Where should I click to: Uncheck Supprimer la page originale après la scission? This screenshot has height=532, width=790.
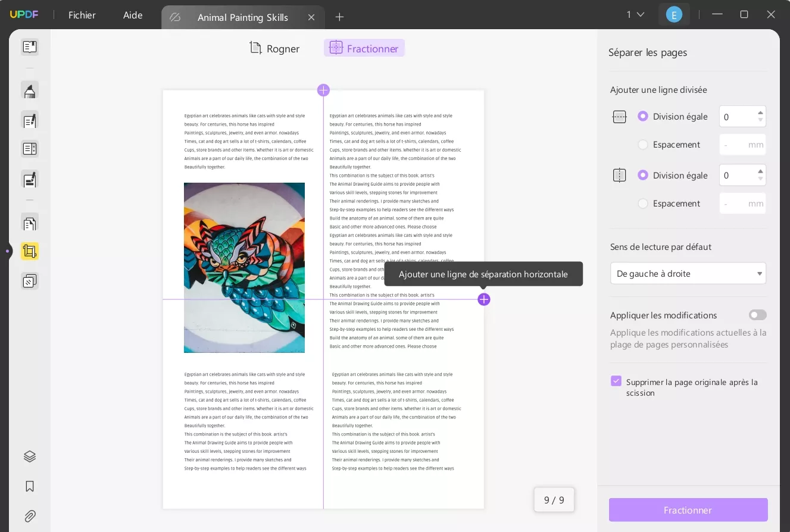point(616,381)
